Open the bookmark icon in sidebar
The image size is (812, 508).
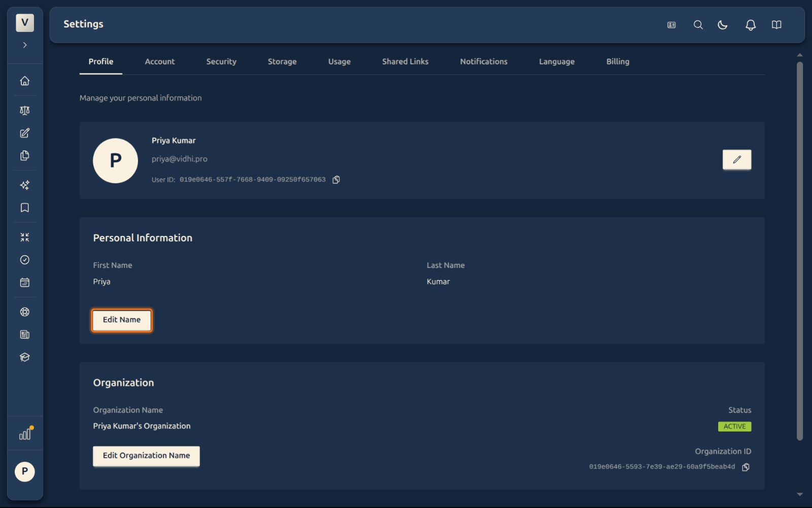[x=24, y=208]
